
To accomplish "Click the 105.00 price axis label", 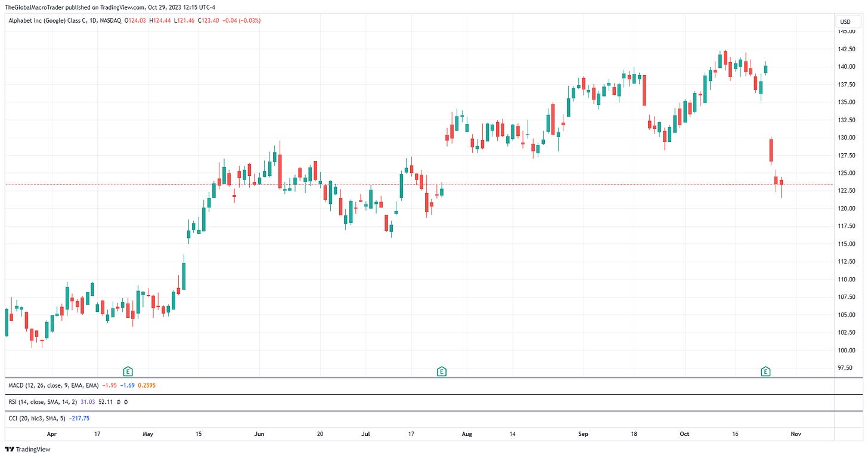I will [x=847, y=315].
